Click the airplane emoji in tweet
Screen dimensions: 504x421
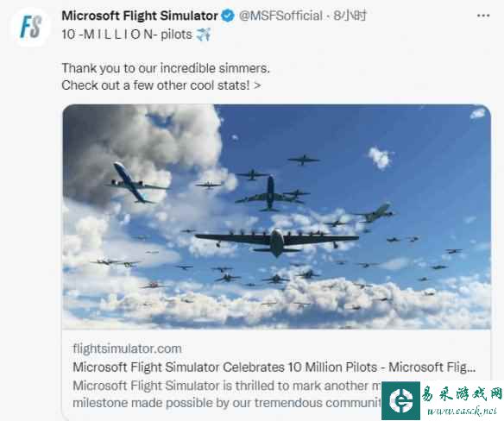point(204,35)
